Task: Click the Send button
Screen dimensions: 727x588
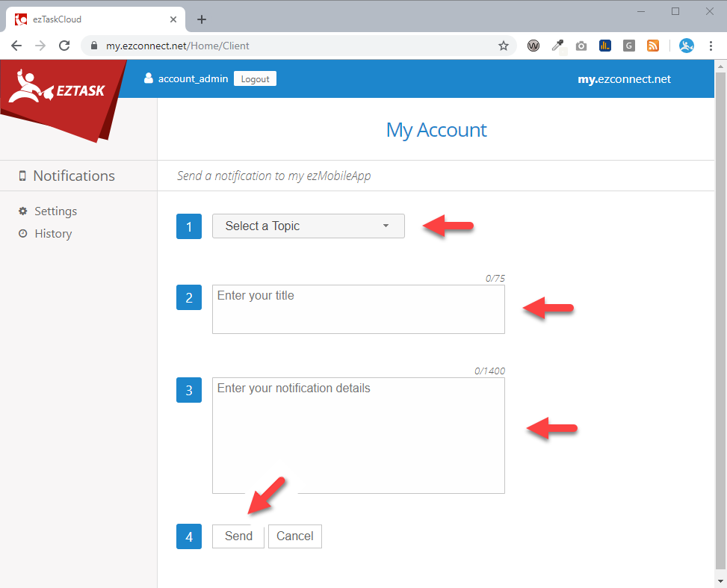Action: (238, 536)
